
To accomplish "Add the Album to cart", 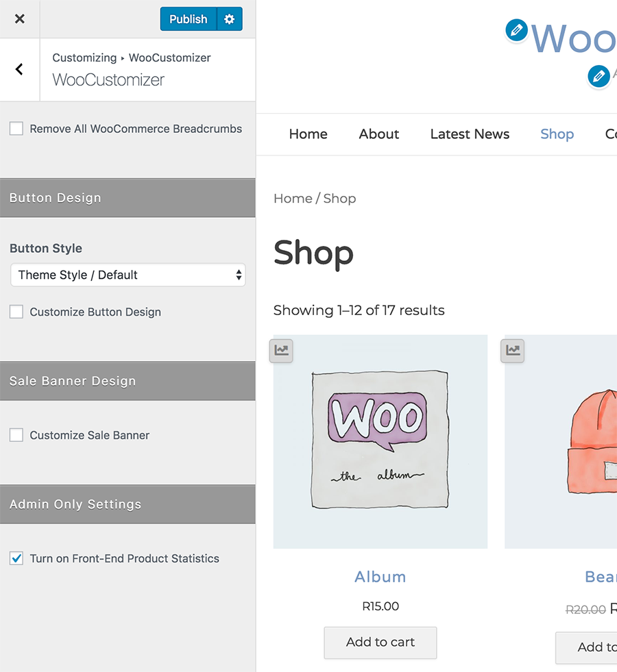I will [x=380, y=643].
